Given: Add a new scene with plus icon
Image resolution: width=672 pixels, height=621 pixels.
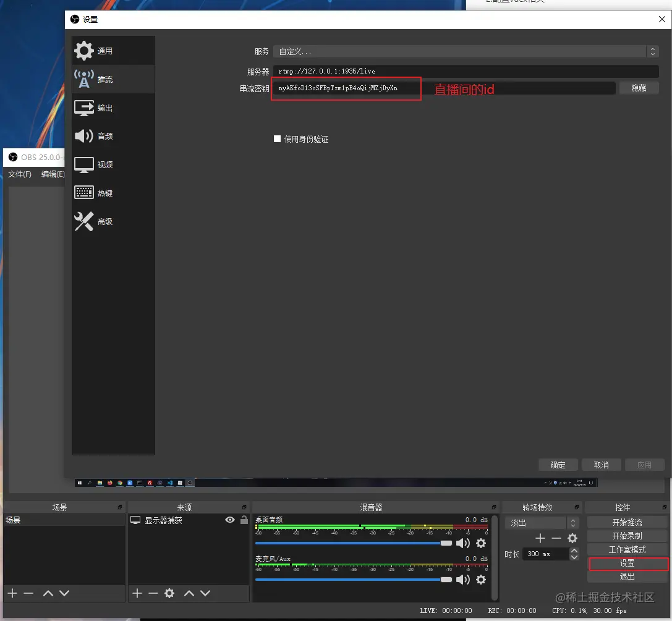Looking at the screenshot, I should click(12, 593).
